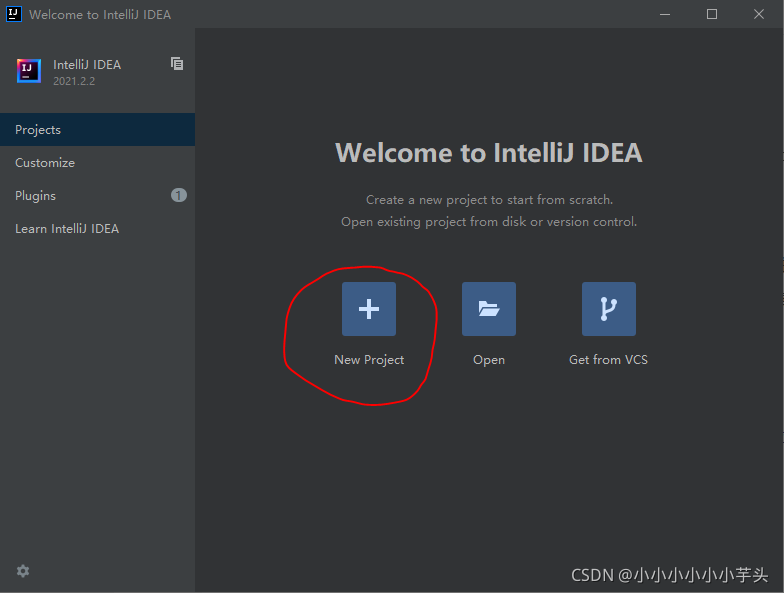
Task: Click the New Project plus icon
Action: [x=369, y=309]
